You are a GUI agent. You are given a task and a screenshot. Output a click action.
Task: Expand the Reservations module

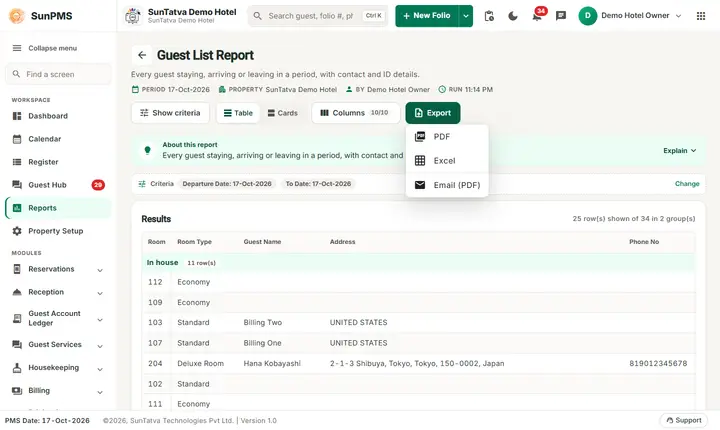click(x=58, y=269)
